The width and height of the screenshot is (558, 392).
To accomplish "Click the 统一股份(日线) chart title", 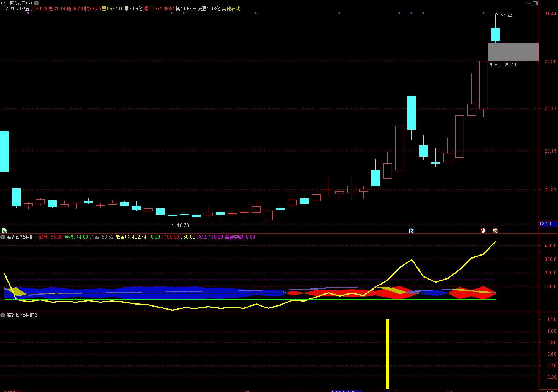I will [16, 3].
